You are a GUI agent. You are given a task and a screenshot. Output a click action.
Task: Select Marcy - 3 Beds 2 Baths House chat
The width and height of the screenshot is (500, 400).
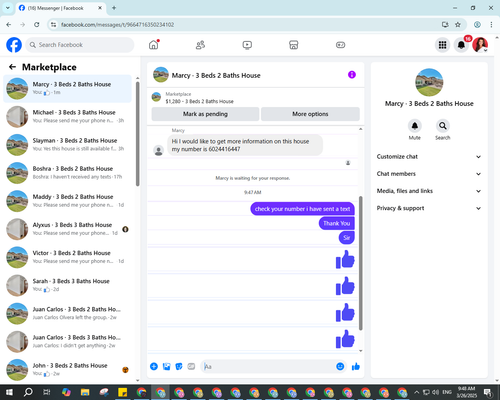pos(67,88)
